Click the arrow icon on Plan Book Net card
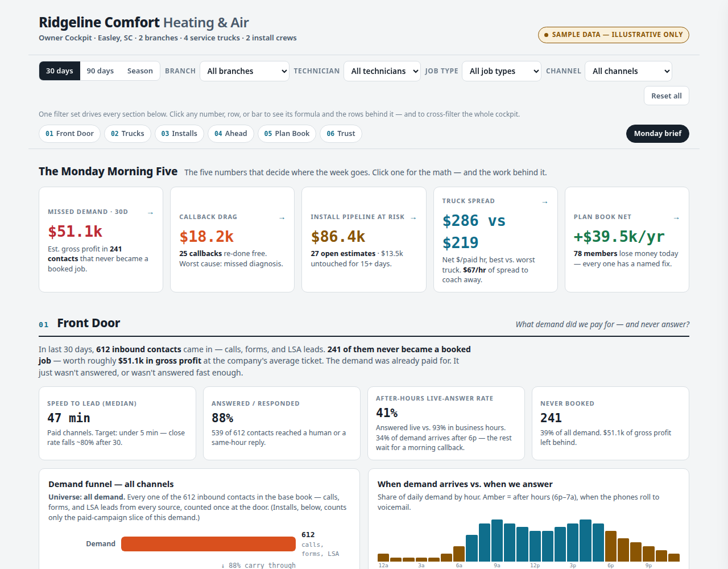 coord(676,218)
